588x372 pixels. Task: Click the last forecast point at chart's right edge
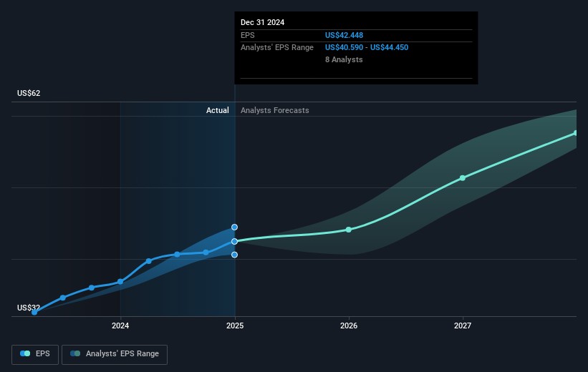tap(575, 133)
